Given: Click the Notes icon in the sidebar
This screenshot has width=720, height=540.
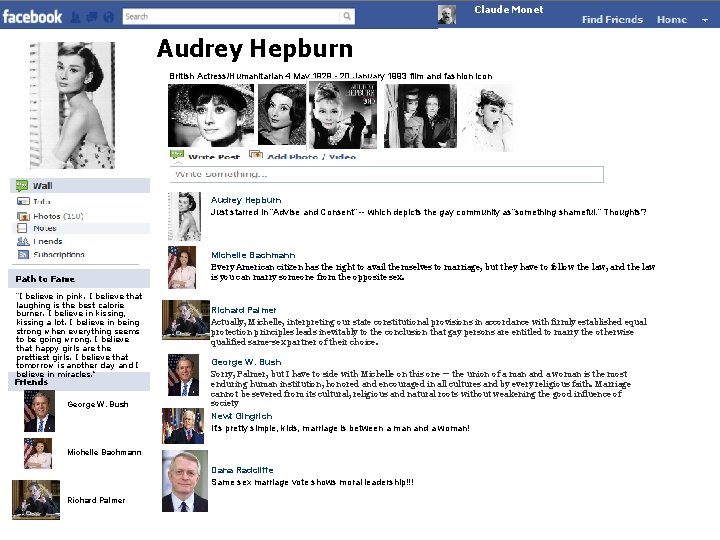Looking at the screenshot, I should [x=22, y=228].
